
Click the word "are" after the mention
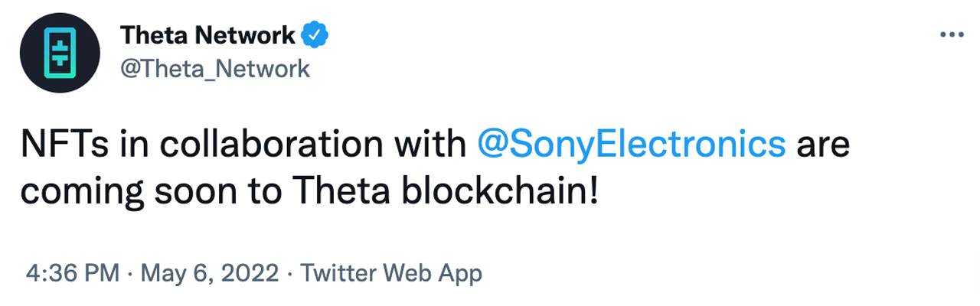click(x=823, y=146)
